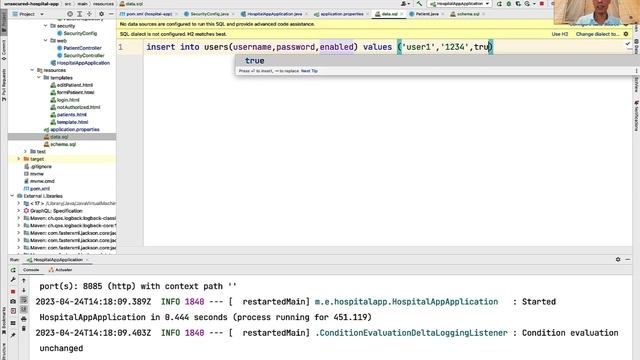Toggle the Notifications tool window stripe button
The image size is (640, 360).
click(x=636, y=116)
